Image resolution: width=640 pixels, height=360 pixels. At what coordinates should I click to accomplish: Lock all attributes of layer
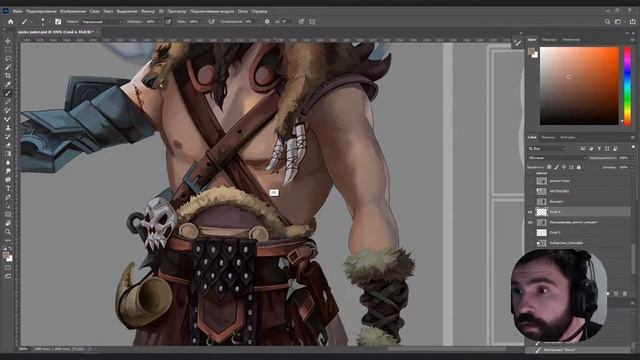(x=578, y=167)
